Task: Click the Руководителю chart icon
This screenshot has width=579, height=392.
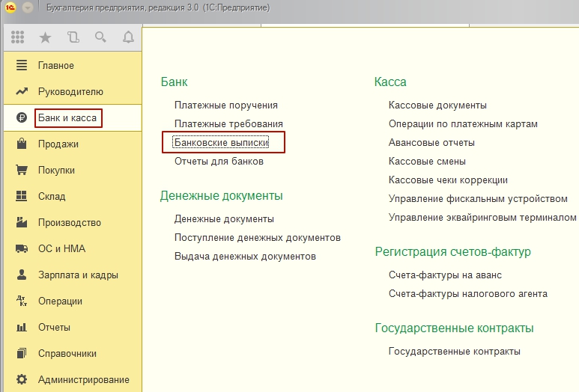Action: [x=22, y=91]
